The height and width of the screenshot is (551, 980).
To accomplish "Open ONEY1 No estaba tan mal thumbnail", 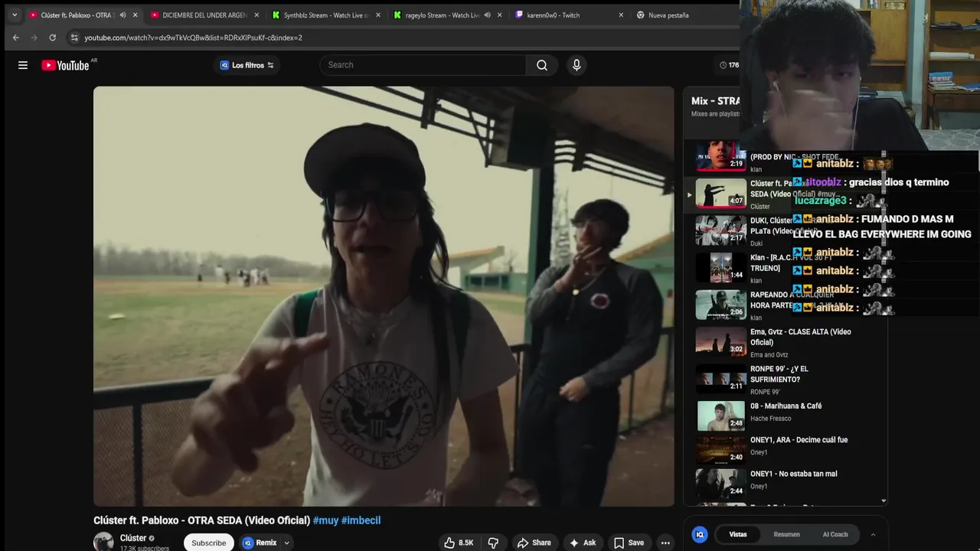I will pos(720,484).
